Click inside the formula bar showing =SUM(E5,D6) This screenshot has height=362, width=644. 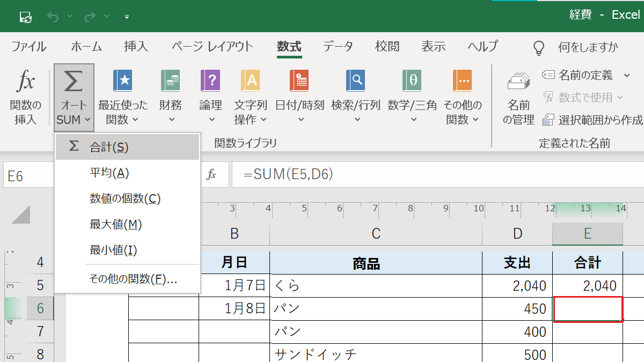click(322, 175)
